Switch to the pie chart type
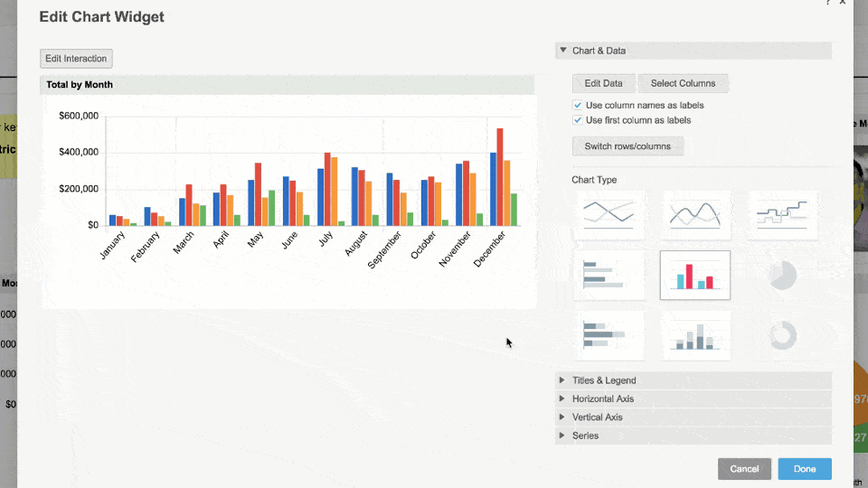The height and width of the screenshot is (488, 868). 783,275
